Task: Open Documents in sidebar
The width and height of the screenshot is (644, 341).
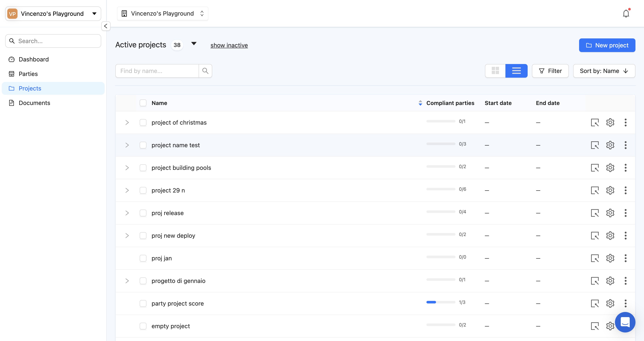Action: tap(34, 103)
